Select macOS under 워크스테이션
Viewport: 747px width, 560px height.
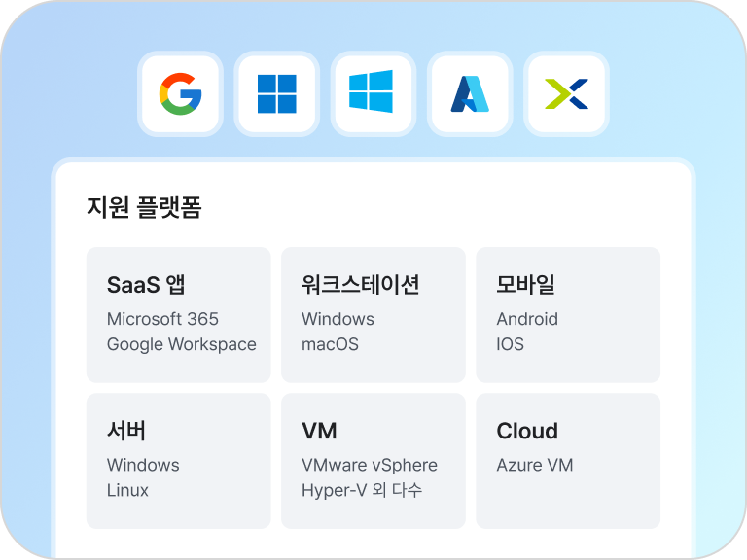pos(330,344)
